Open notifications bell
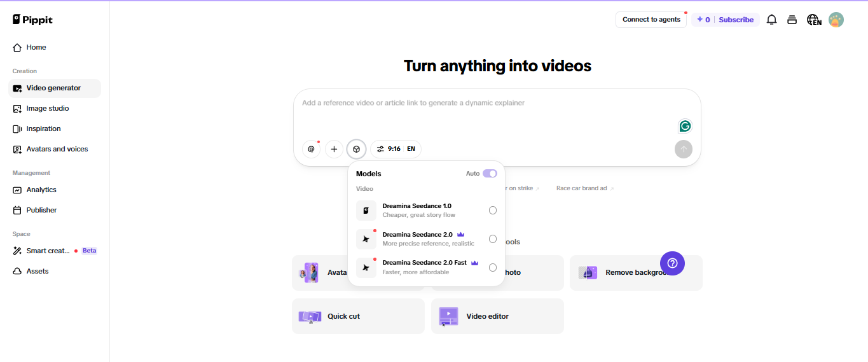The image size is (868, 362). point(771,20)
